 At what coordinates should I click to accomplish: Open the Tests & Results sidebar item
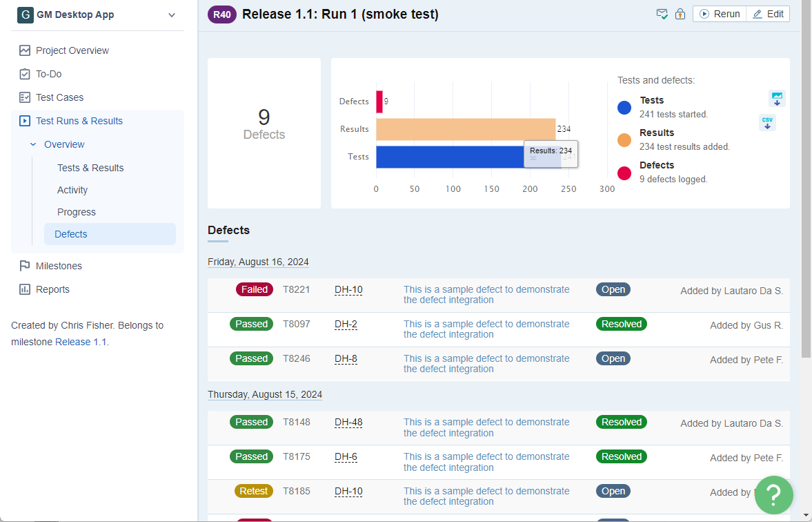[x=90, y=168]
